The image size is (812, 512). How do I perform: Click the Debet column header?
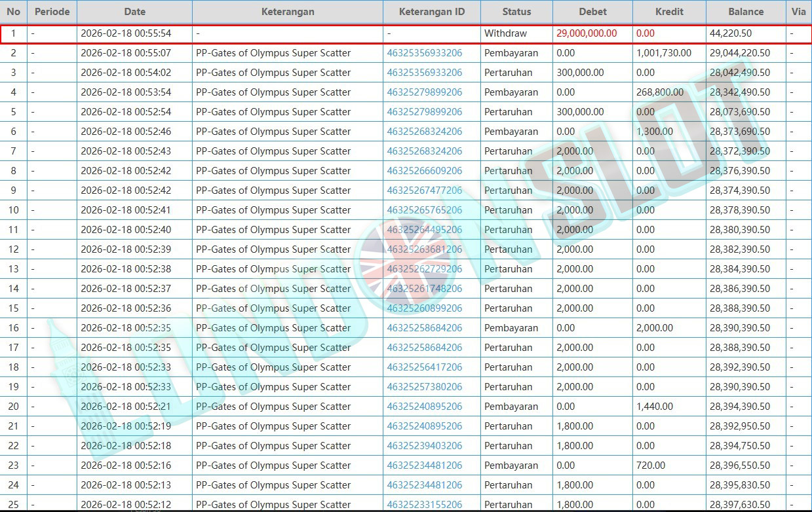[x=592, y=12]
